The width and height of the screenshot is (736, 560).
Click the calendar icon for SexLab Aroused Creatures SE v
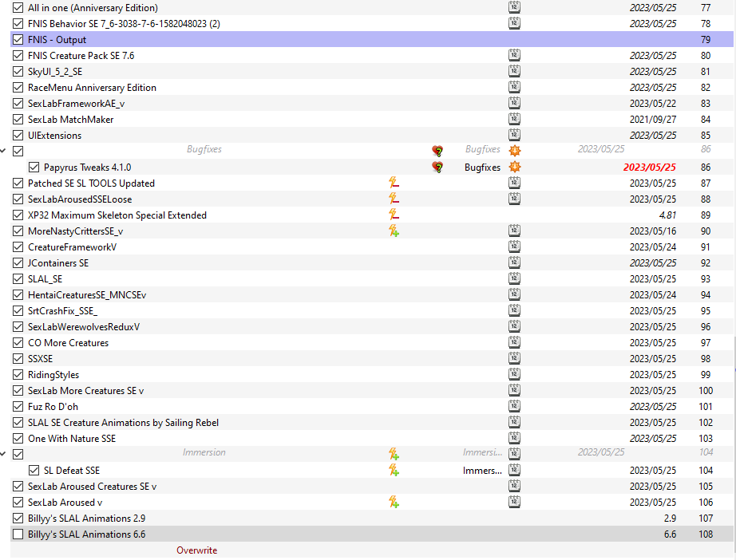click(514, 486)
